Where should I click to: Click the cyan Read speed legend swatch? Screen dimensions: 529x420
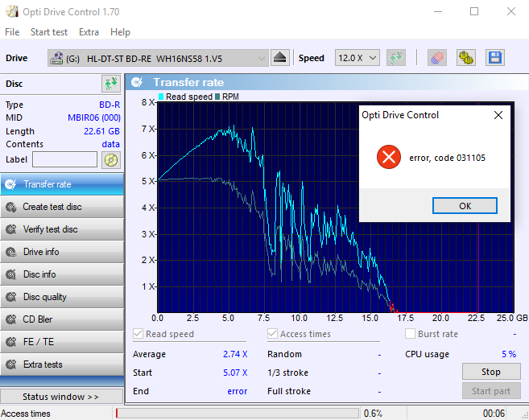[161, 97]
